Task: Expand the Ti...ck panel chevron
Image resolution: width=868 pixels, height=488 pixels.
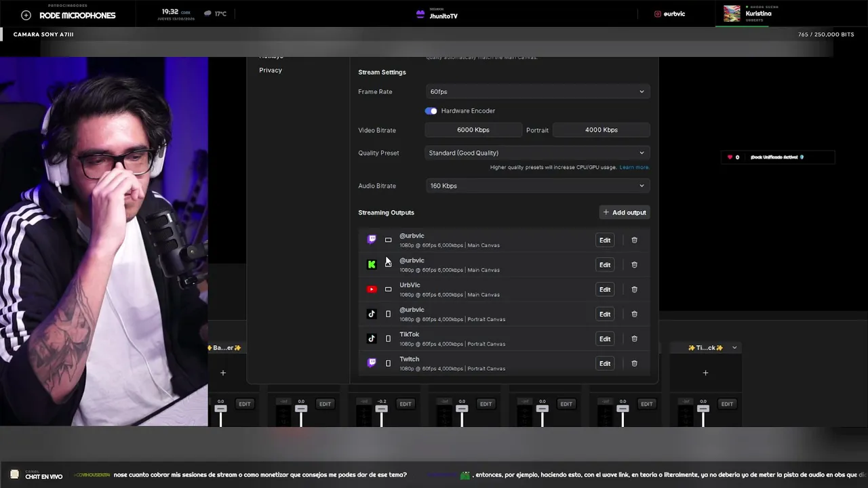Action: coord(734,348)
